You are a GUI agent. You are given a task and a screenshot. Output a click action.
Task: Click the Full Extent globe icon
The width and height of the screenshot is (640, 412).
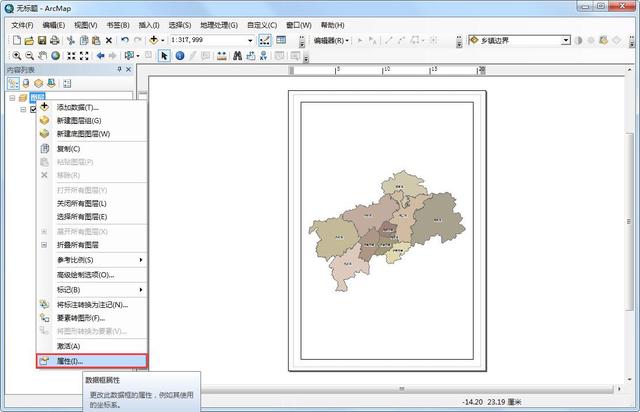pos(56,56)
